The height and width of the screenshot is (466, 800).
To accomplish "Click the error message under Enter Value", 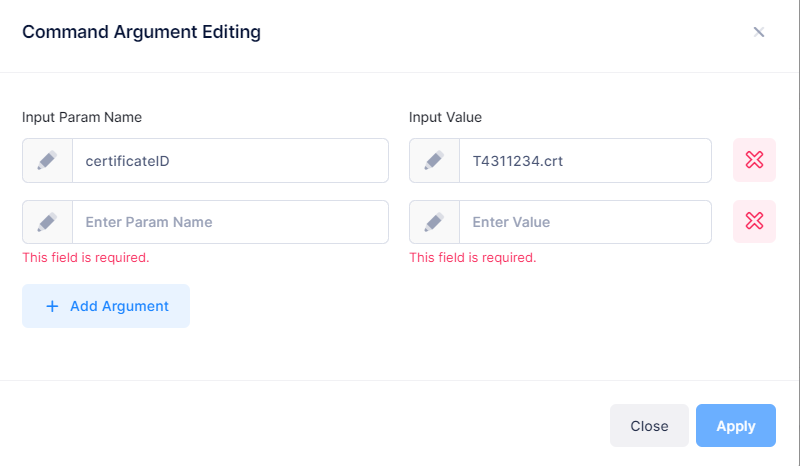I will (473, 257).
